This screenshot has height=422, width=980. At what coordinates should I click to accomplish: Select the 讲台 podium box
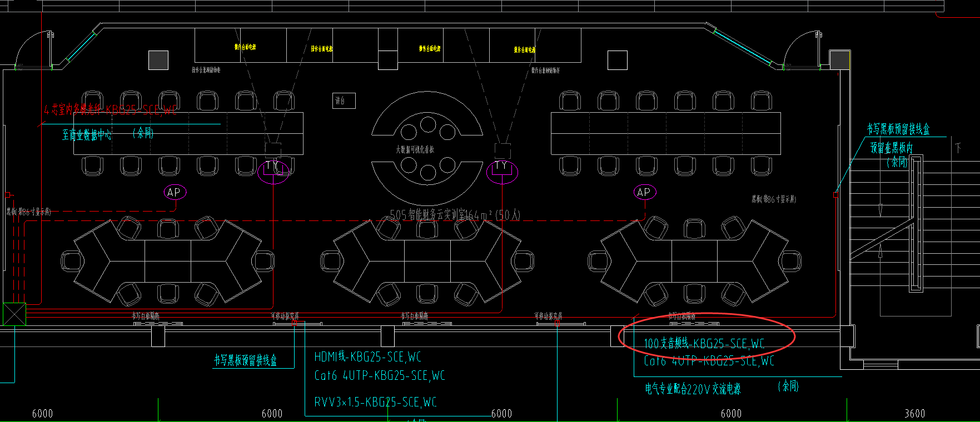344,101
